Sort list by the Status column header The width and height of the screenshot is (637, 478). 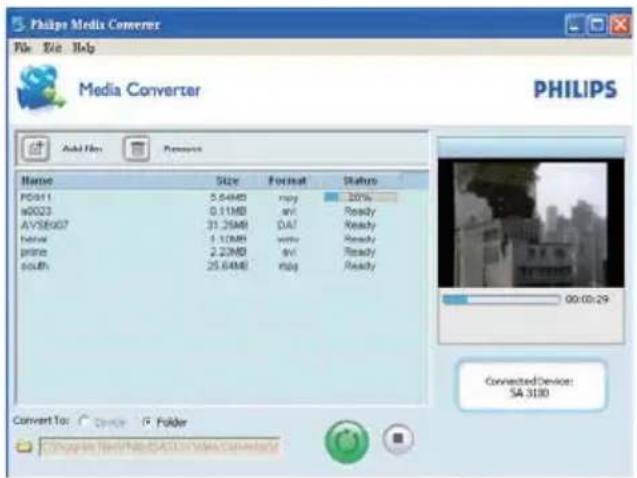coord(360,180)
